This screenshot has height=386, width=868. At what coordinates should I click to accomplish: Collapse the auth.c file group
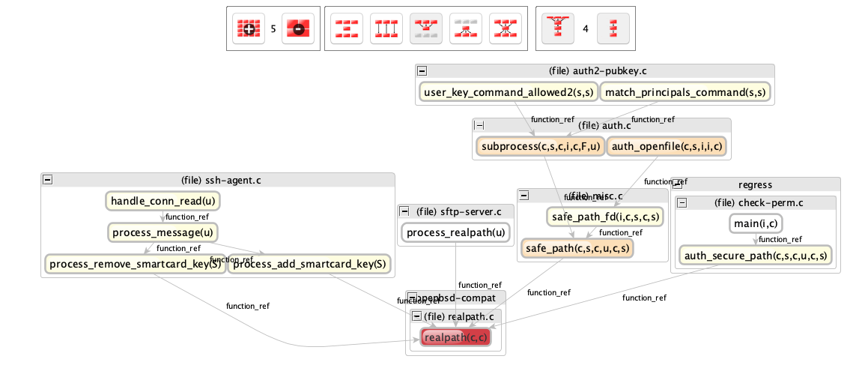pos(479,125)
